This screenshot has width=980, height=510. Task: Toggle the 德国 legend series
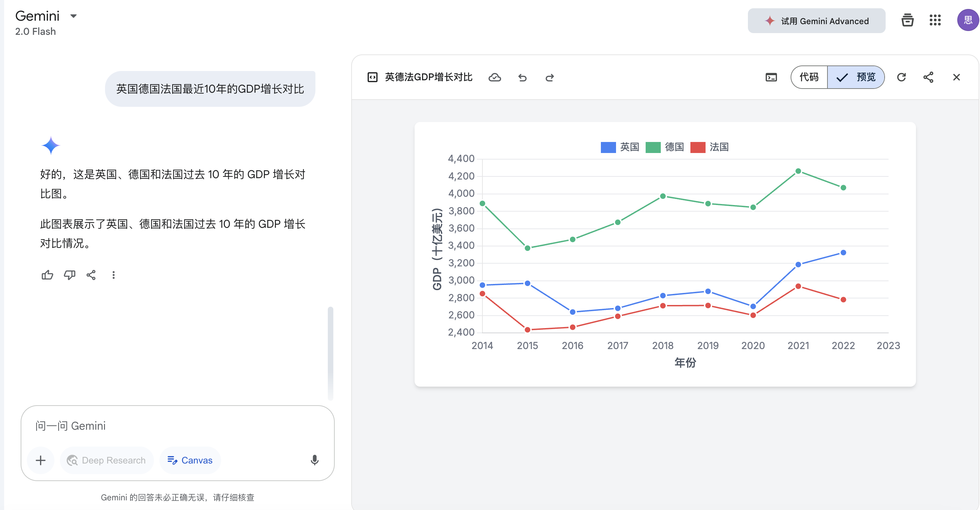664,147
